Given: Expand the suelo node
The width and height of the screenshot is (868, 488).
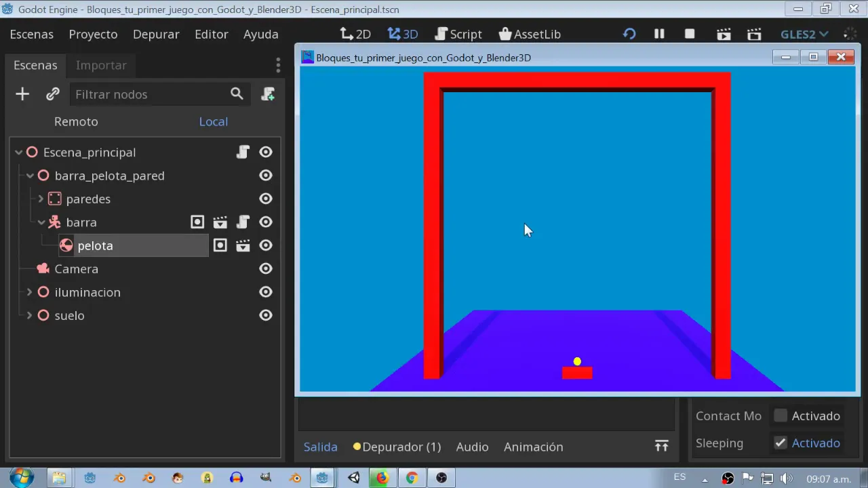Looking at the screenshot, I should (x=29, y=315).
